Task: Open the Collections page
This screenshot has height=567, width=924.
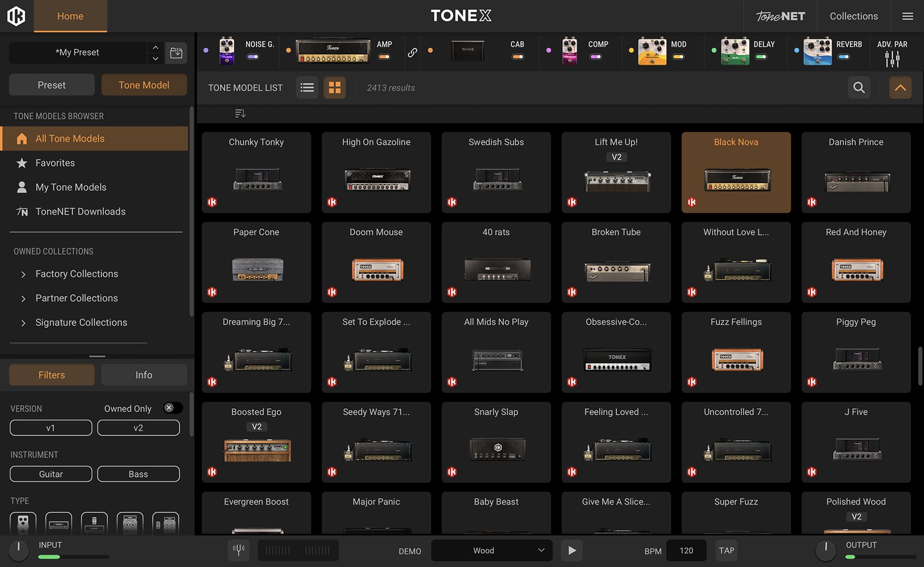Action: [x=853, y=16]
